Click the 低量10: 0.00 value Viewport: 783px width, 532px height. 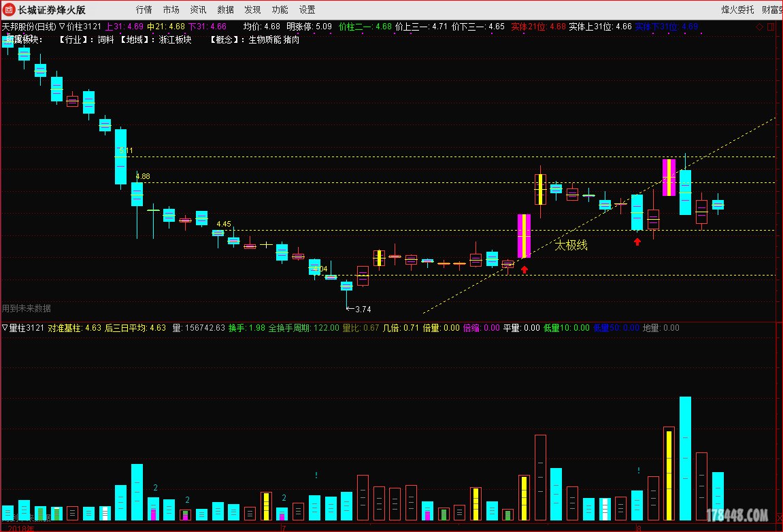[x=566, y=328]
